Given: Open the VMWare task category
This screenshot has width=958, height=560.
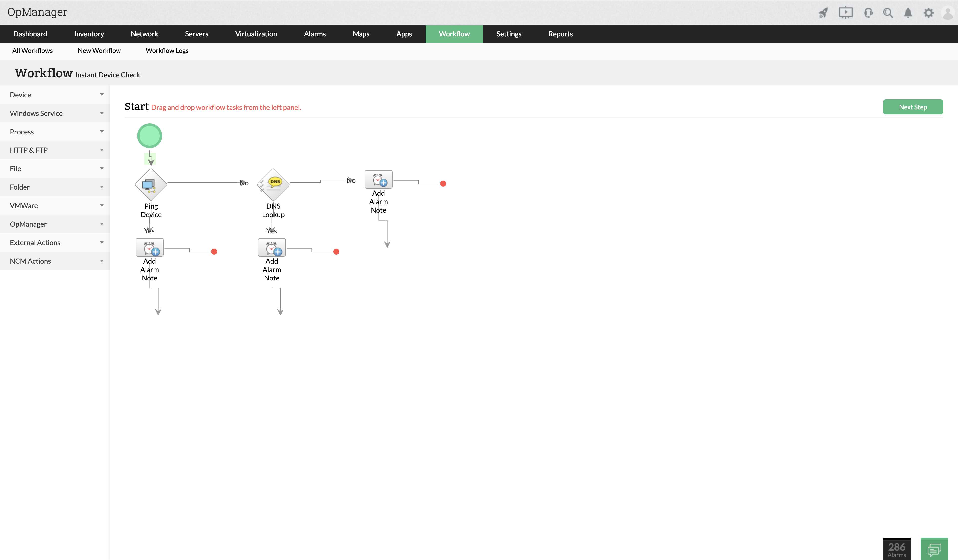Looking at the screenshot, I should point(55,205).
